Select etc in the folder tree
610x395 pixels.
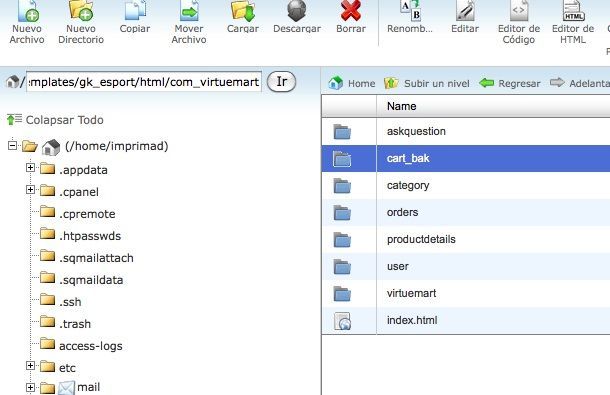pos(67,368)
